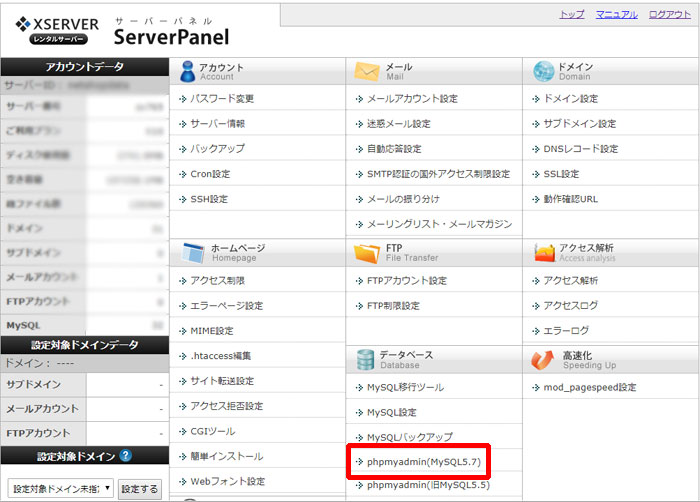700x502 pixels.
Task: Open 動作確認URL
Action: click(571, 199)
